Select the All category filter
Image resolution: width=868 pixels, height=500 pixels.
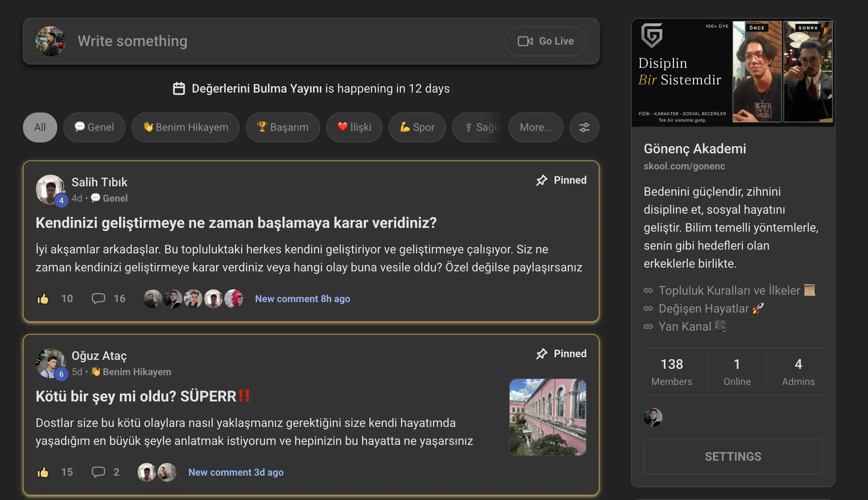[40, 127]
